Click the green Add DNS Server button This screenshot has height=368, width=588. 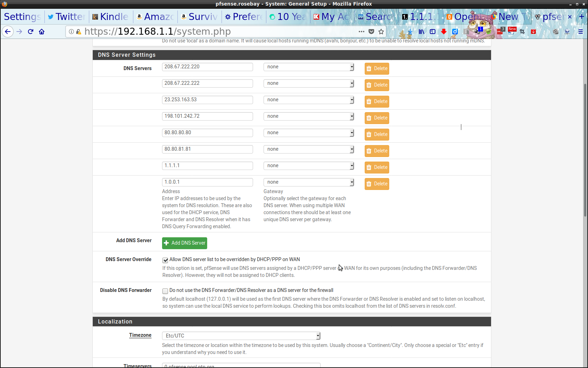[184, 243]
